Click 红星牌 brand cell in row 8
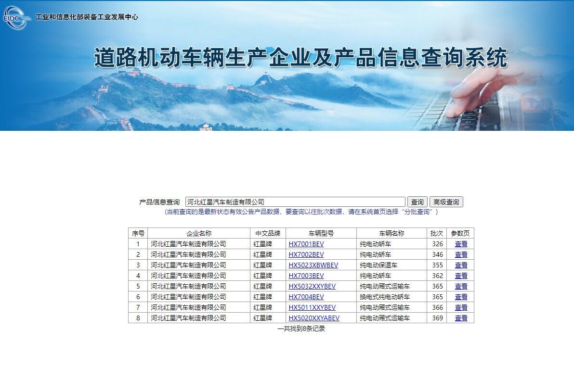The image size is (574, 392). coord(268,318)
